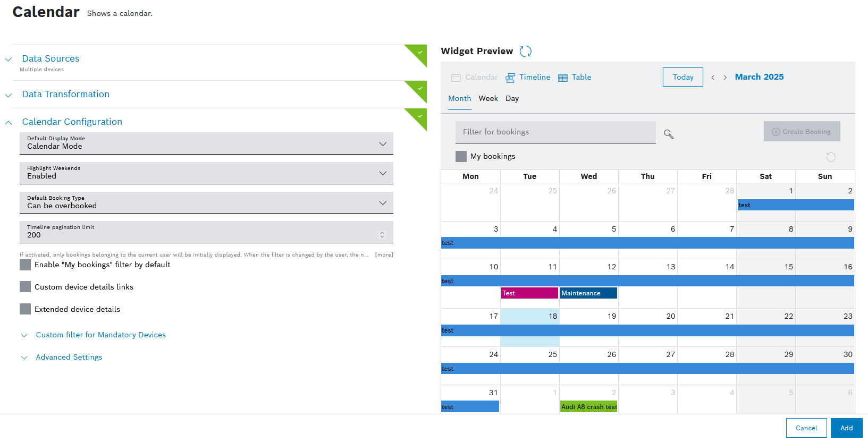This screenshot has width=868, height=442.
Task: Refresh the widget preview
Action: 525,51
